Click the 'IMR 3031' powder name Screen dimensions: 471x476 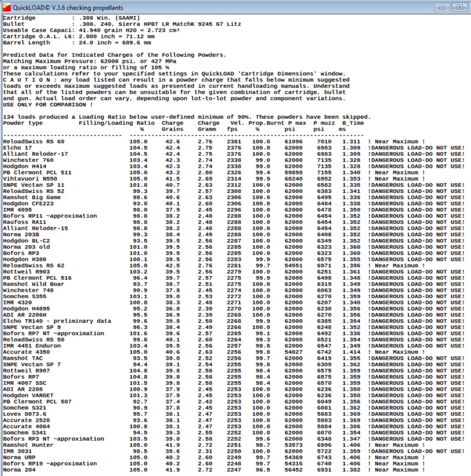[x=17, y=451]
